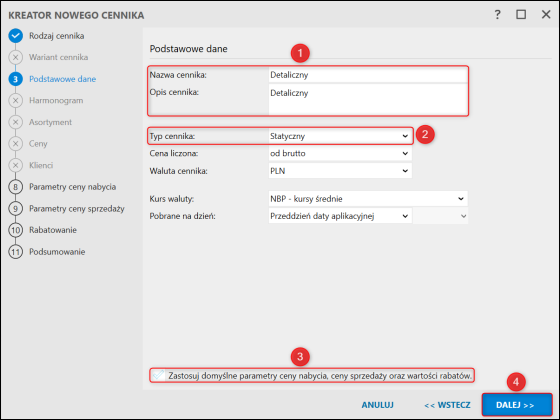This screenshot has width=560, height=420.
Task: Click the << WSTECZ button
Action: coord(448,405)
